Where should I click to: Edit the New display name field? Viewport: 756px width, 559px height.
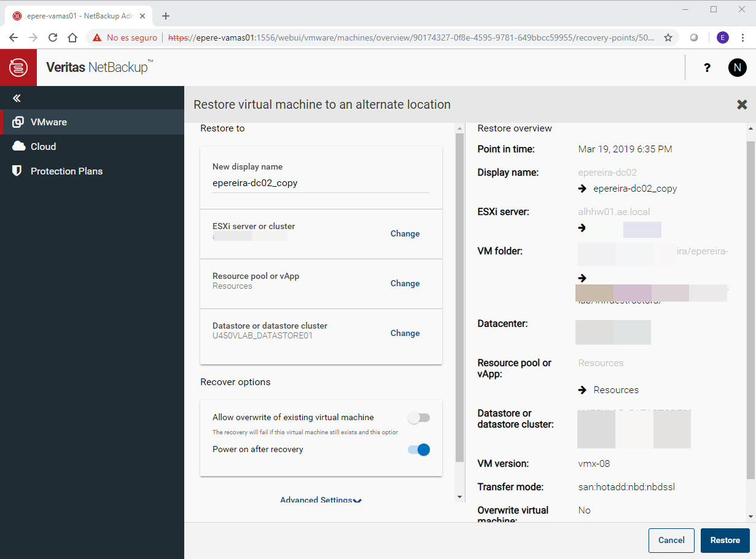[x=321, y=183]
